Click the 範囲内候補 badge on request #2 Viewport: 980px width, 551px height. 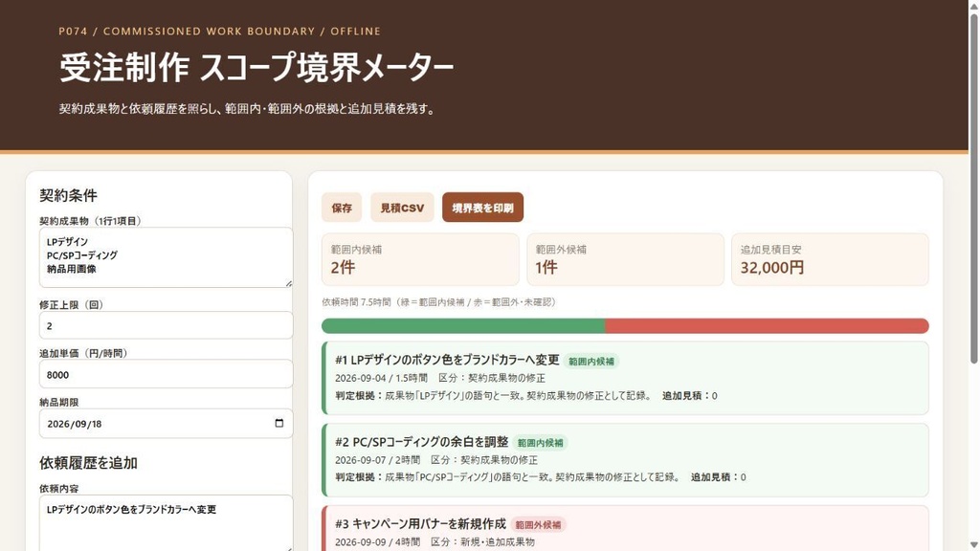click(x=540, y=443)
